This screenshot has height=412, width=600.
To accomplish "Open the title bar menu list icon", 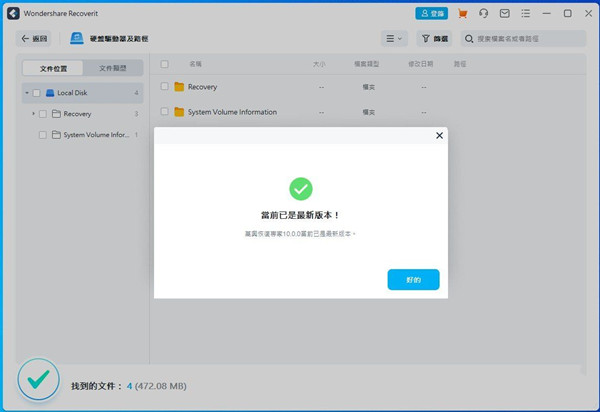I will click(x=526, y=14).
